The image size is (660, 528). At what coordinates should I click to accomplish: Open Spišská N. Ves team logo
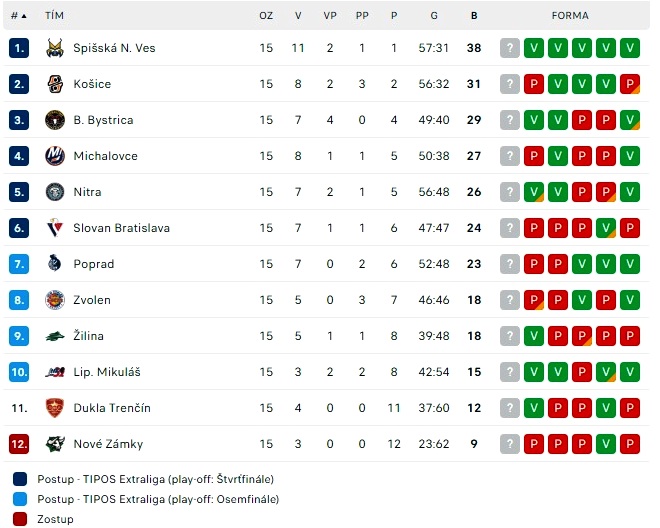(55, 48)
